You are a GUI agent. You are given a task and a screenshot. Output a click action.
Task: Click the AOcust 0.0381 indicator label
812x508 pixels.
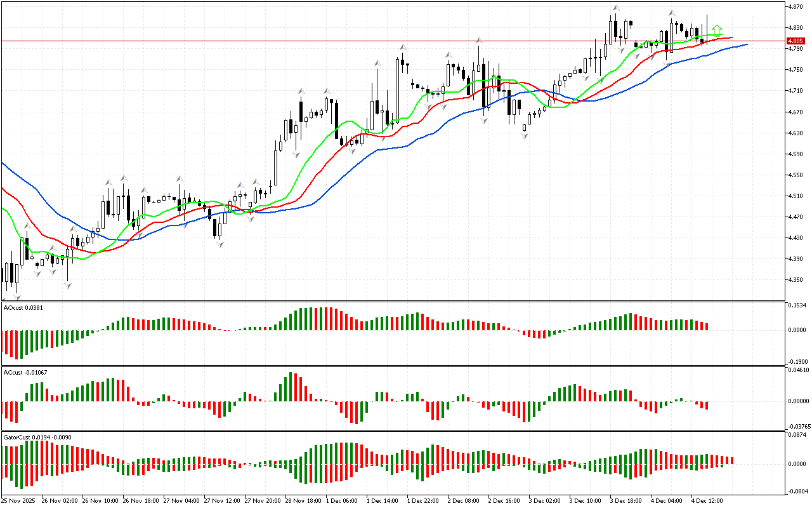coord(23,307)
